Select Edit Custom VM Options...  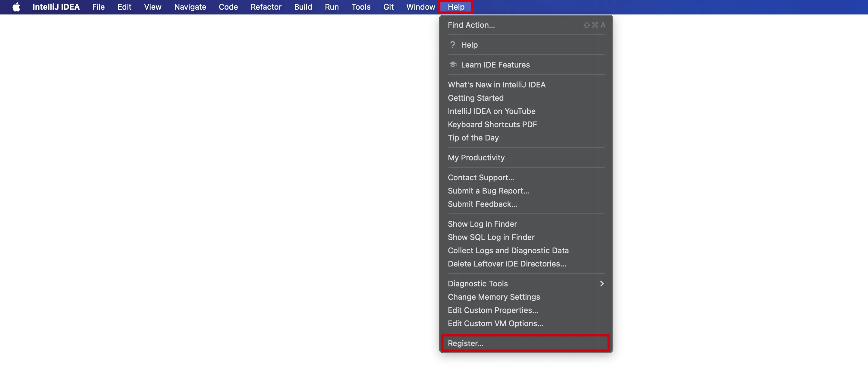click(495, 323)
